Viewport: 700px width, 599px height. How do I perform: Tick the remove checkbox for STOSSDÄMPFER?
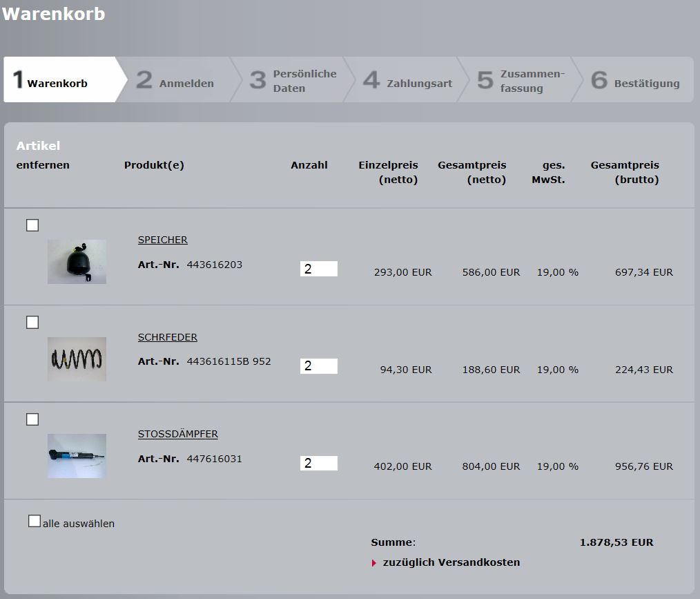pyautogui.click(x=32, y=419)
